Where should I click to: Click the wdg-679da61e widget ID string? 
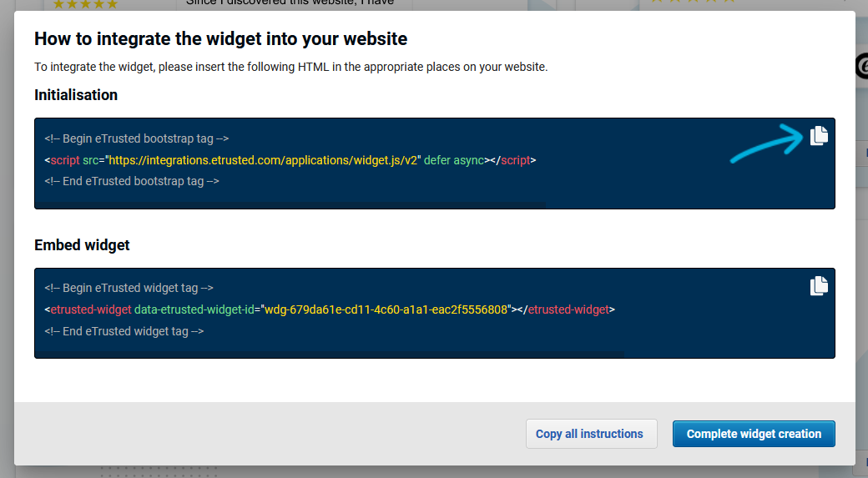[x=386, y=309]
